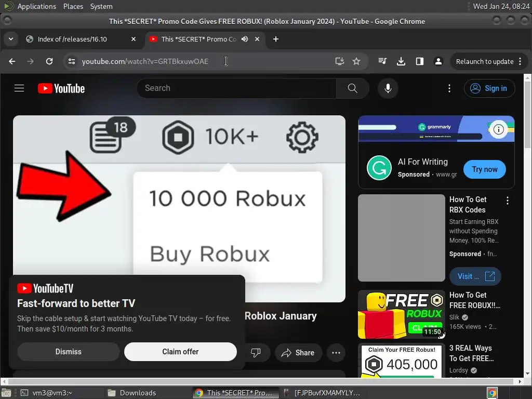Go to YouTube home via logo
532x399 pixels.
pyautogui.click(x=61, y=88)
